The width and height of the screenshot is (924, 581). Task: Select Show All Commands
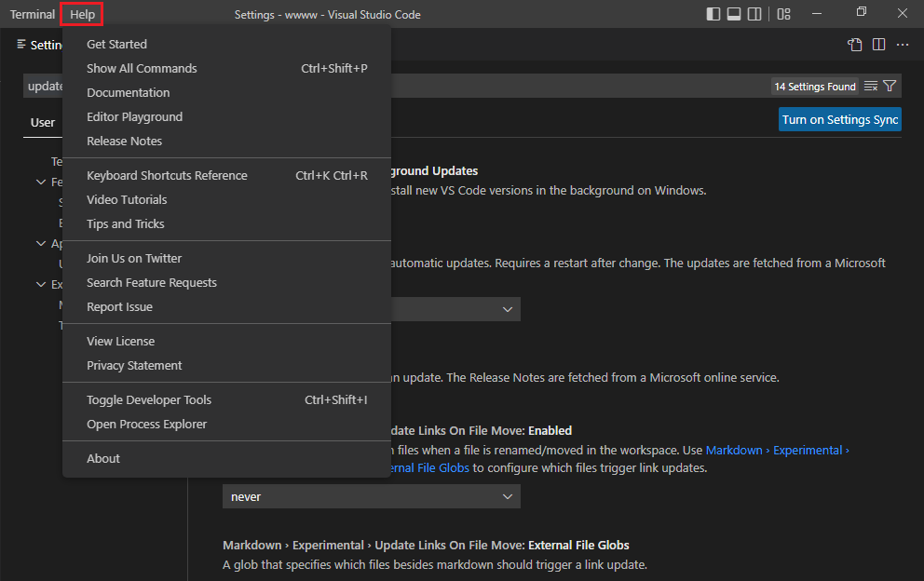[227, 68]
